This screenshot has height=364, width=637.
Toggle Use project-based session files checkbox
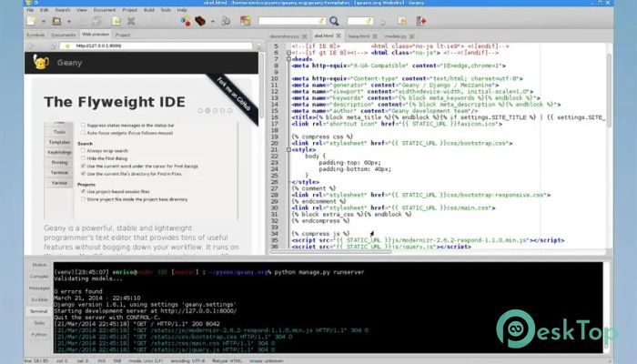[84, 191]
